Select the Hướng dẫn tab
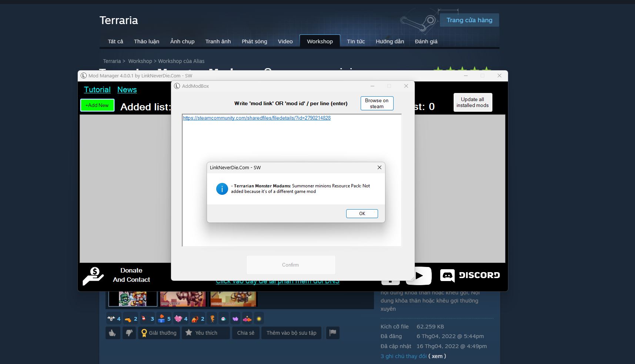The height and width of the screenshot is (364, 635). [x=390, y=41]
